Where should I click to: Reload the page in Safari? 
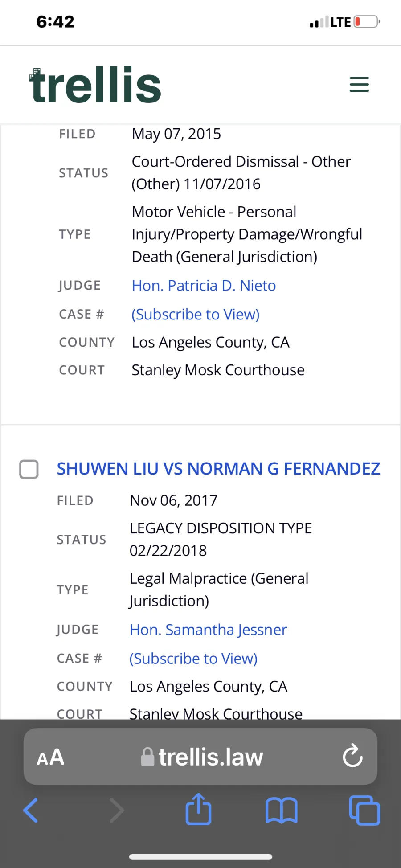(x=352, y=756)
